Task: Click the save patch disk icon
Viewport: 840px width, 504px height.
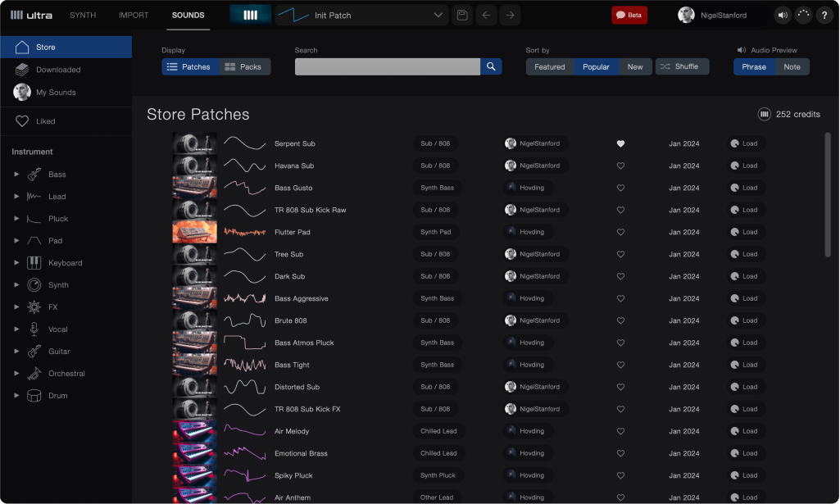Action: pyautogui.click(x=462, y=16)
